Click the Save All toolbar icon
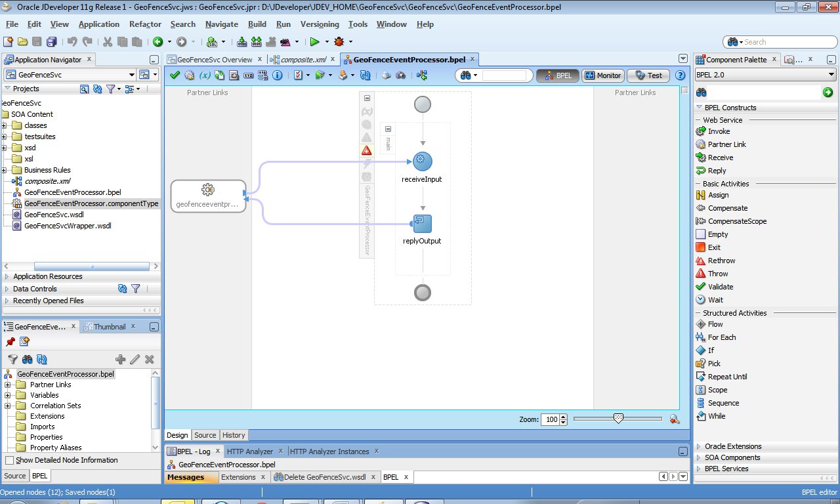840x504 pixels. pyautogui.click(x=51, y=41)
